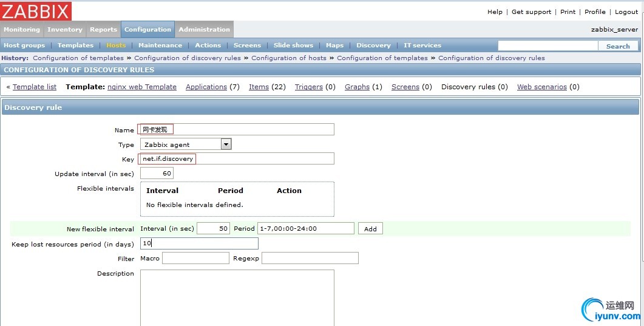This screenshot has width=644, height=326.
Task: Click the Get support link
Action: pyautogui.click(x=532, y=12)
